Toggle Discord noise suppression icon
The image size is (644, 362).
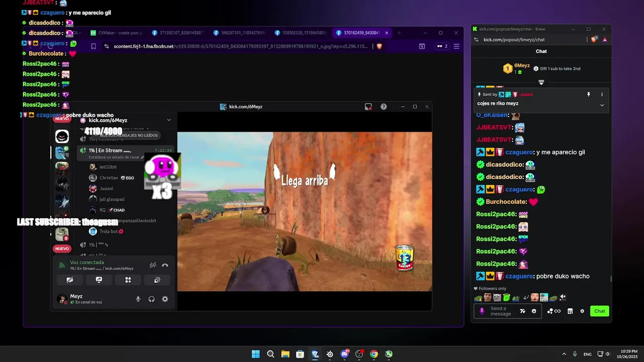[x=153, y=265]
